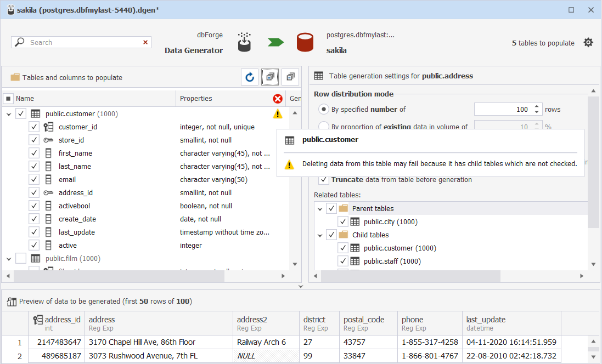Uncheck the email column checkbox

(x=34, y=179)
